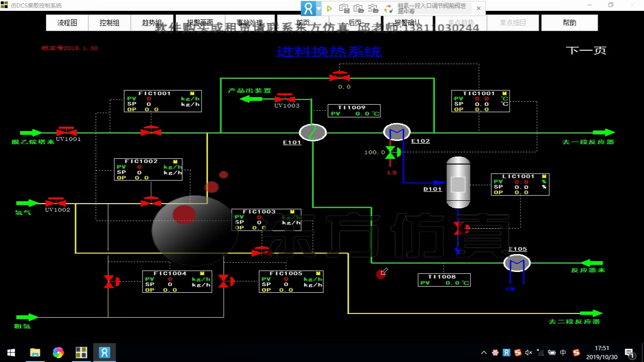
Task: Click the recorder play button in floating toolbar
Action: pos(330,8)
